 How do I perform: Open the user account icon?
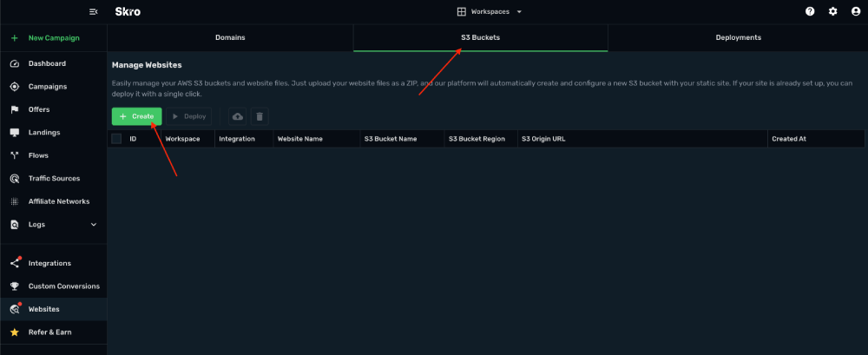(855, 11)
